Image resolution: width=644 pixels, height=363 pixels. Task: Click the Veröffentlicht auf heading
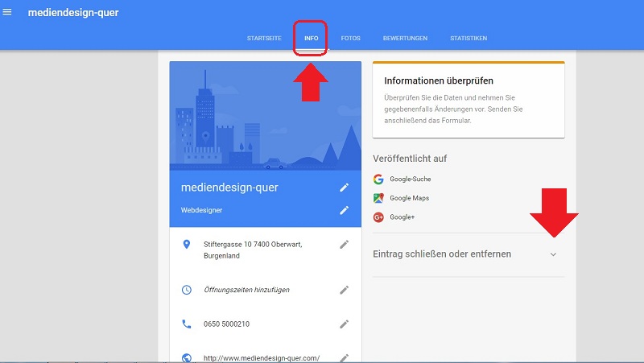coord(410,159)
